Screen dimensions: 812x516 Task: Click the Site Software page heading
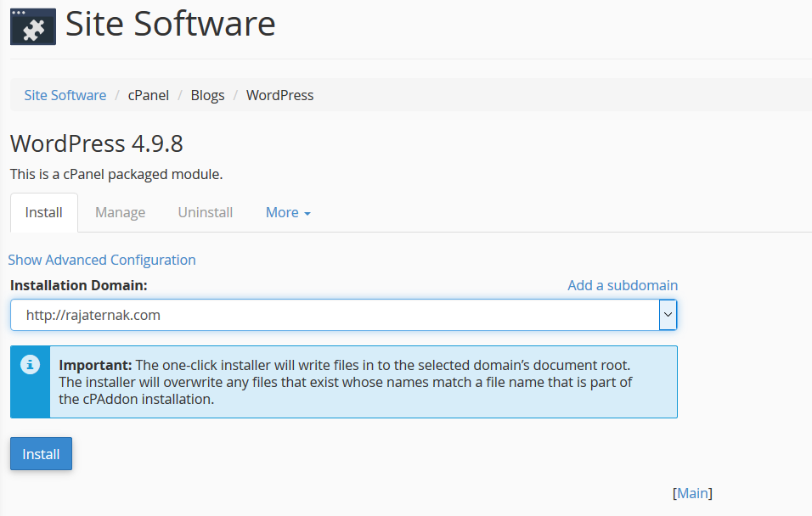pos(170,25)
